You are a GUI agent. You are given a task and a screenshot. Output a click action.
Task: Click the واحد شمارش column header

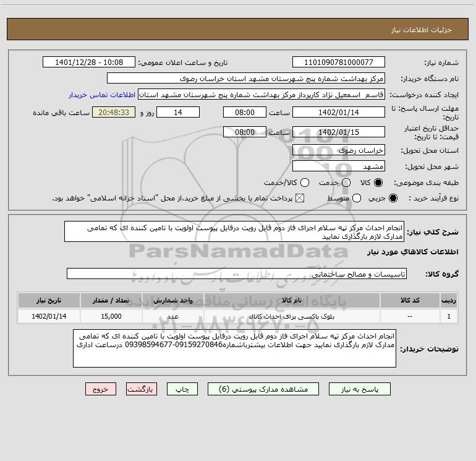[172, 300]
